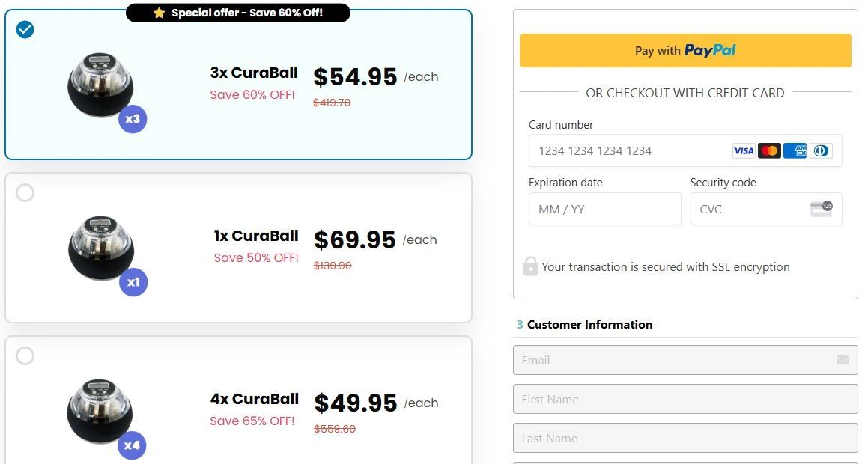This screenshot has height=464, width=868.
Task: Click the Diners Club card icon
Action: pos(821,151)
